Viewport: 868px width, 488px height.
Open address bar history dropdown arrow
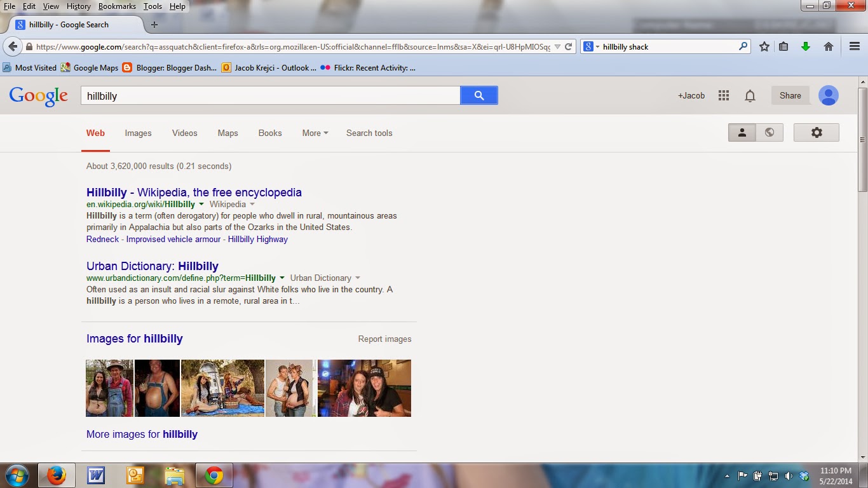tap(557, 46)
